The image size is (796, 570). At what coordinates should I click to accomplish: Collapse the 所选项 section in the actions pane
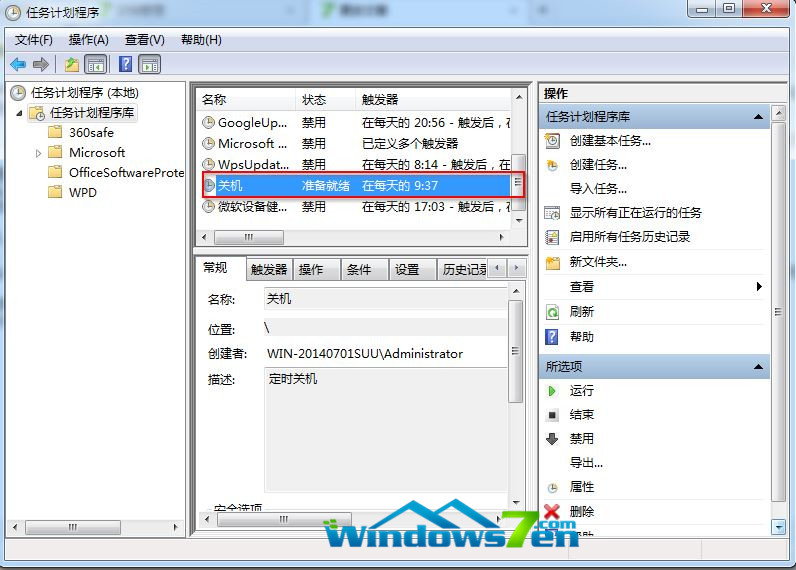[759, 367]
